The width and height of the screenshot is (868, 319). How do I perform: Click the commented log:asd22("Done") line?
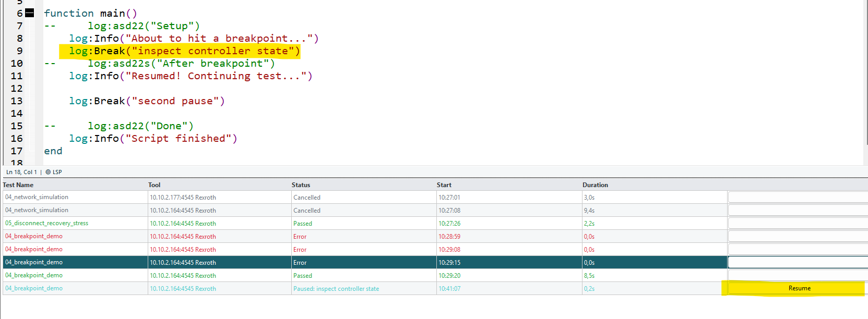118,126
